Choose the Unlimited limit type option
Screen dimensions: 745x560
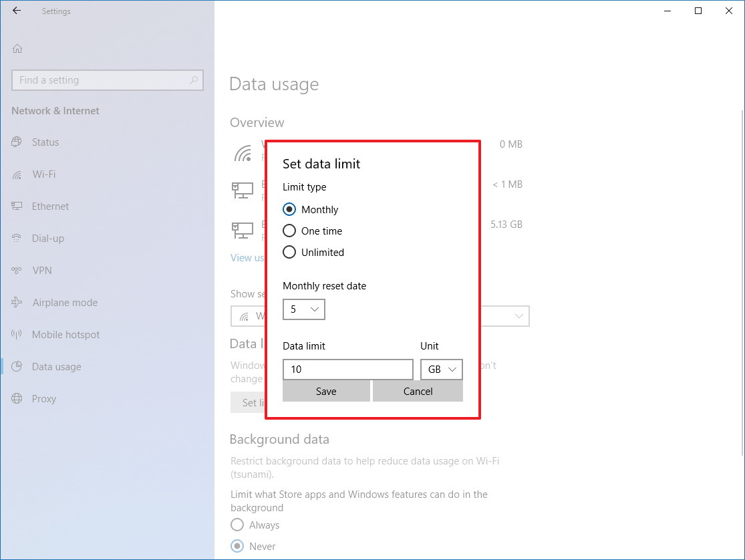pyautogui.click(x=289, y=253)
